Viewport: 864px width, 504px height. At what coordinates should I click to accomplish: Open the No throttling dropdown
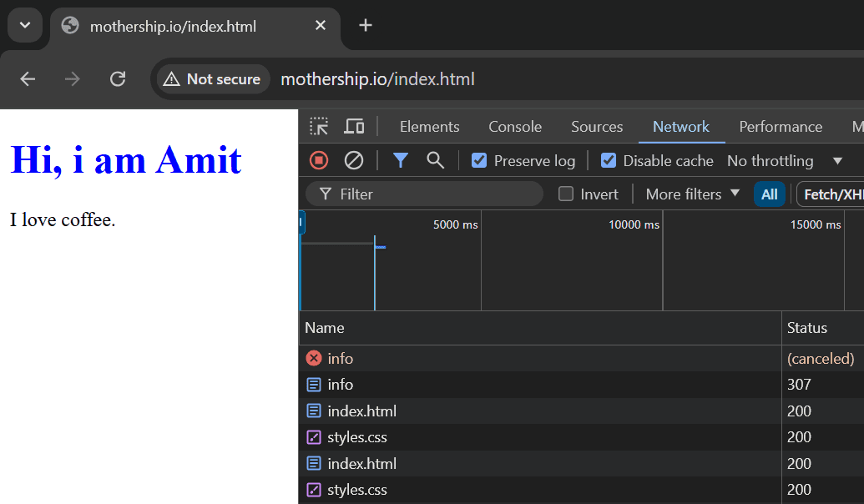pos(786,161)
